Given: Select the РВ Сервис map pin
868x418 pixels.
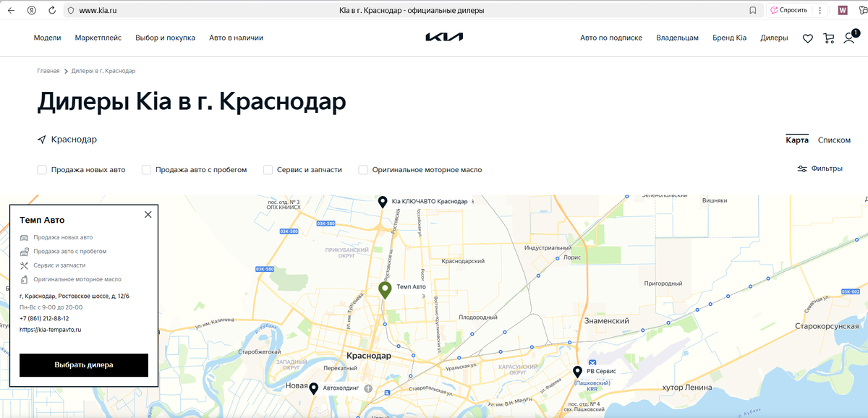Looking at the screenshot, I should click(577, 372).
